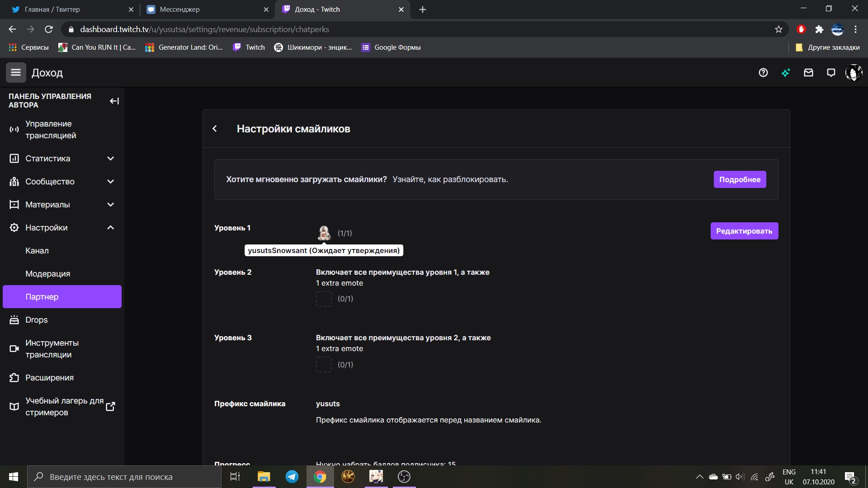Click the Windows search box
Screen dimensions: 868x488
[124, 477]
